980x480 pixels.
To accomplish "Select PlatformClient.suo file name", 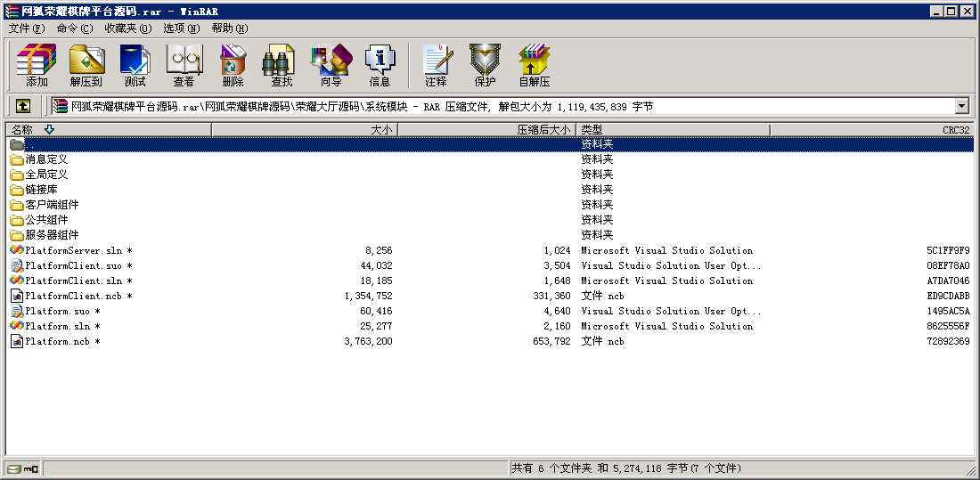I will [x=78, y=265].
